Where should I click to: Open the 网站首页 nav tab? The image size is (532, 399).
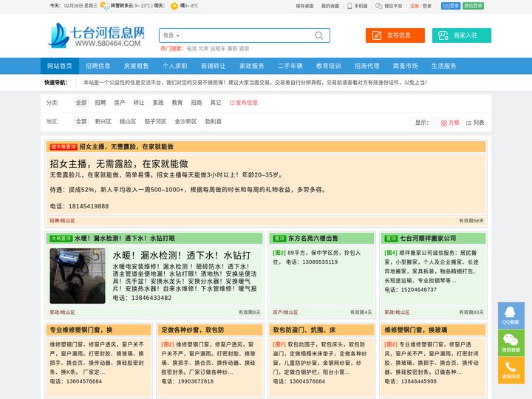tap(60, 66)
